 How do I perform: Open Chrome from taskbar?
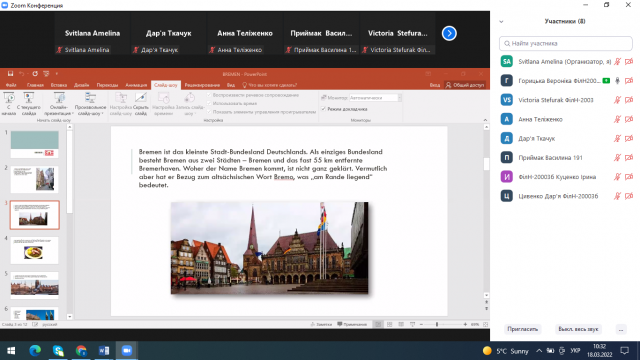tap(81, 351)
